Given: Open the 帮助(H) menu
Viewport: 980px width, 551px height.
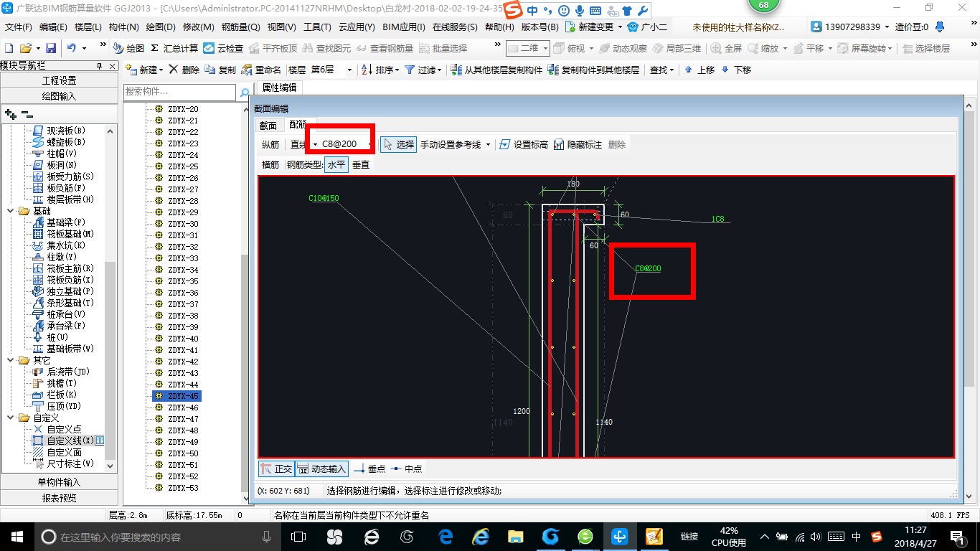Looking at the screenshot, I should (499, 27).
